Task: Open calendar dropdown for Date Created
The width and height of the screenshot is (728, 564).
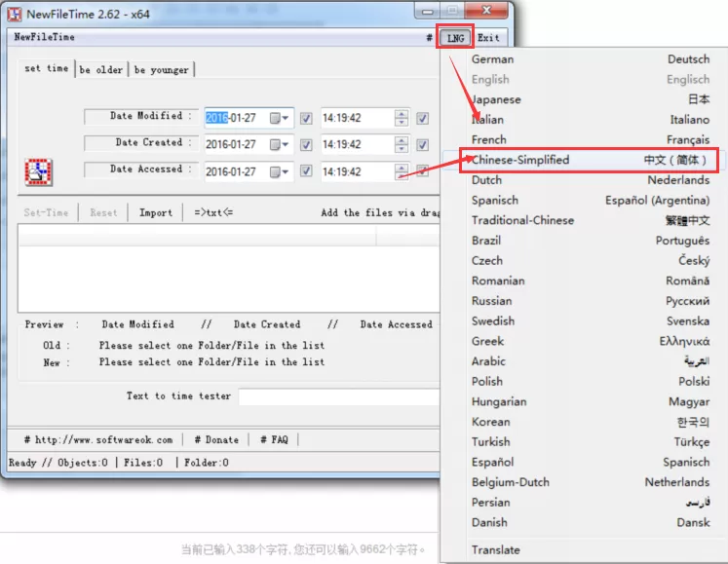Action: [280, 145]
